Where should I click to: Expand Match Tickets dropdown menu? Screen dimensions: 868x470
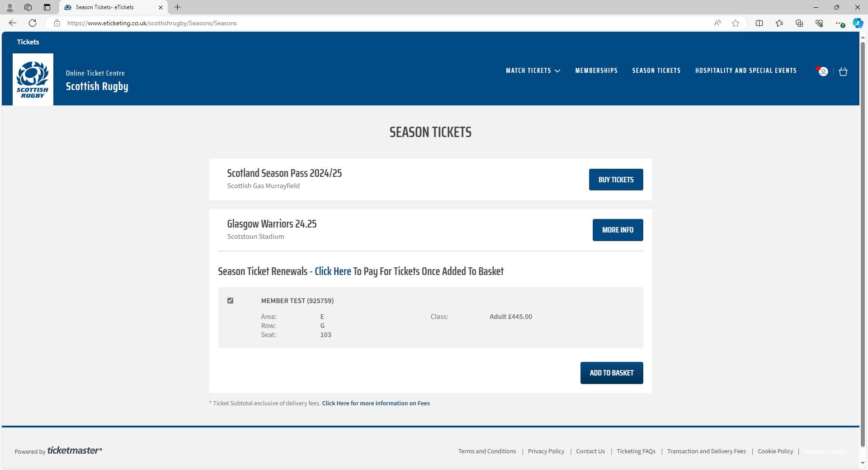533,71
